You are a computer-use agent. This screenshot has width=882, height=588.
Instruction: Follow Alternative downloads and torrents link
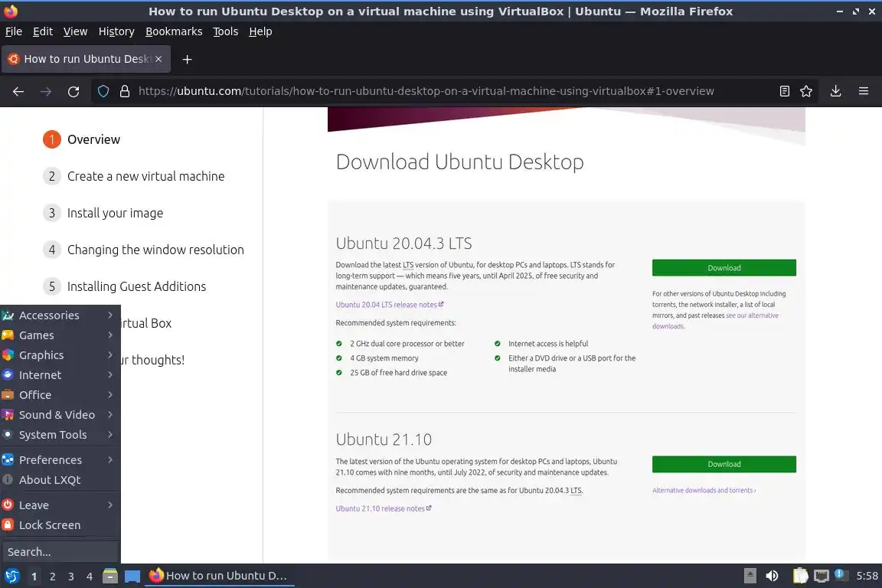704,490
